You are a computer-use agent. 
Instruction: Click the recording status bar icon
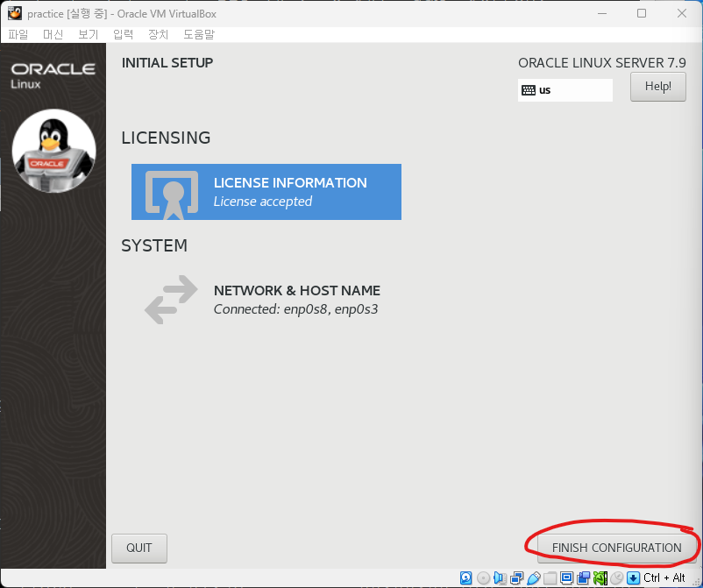coord(584,577)
